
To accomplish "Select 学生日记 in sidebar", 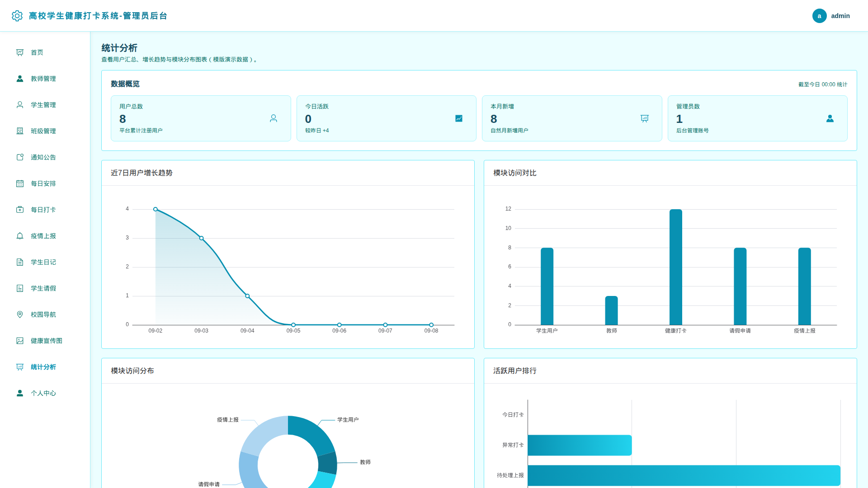I will (45, 262).
